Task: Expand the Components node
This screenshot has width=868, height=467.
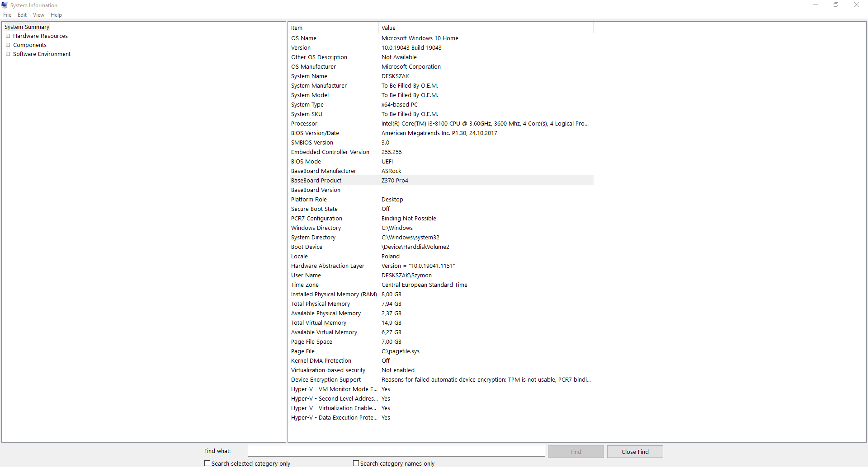Action: (x=8, y=45)
